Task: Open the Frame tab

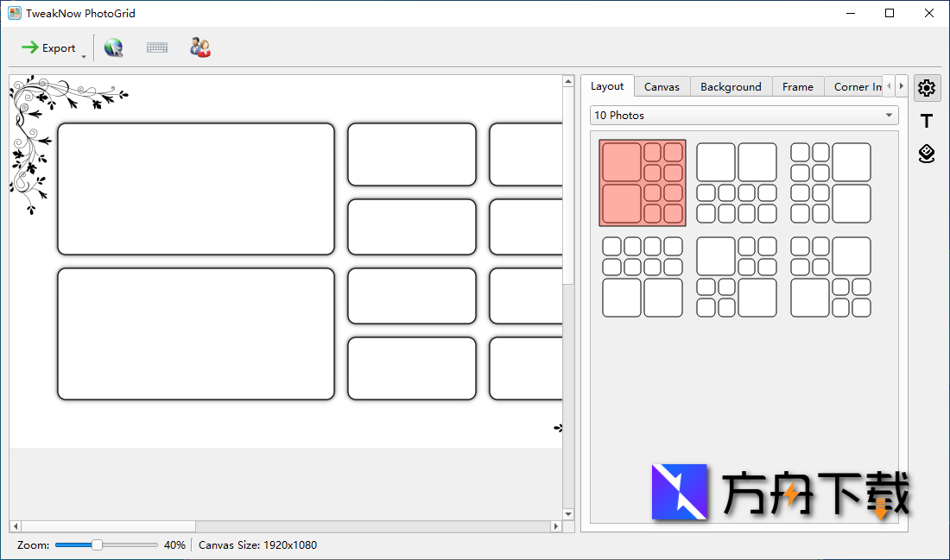Action: [x=797, y=86]
